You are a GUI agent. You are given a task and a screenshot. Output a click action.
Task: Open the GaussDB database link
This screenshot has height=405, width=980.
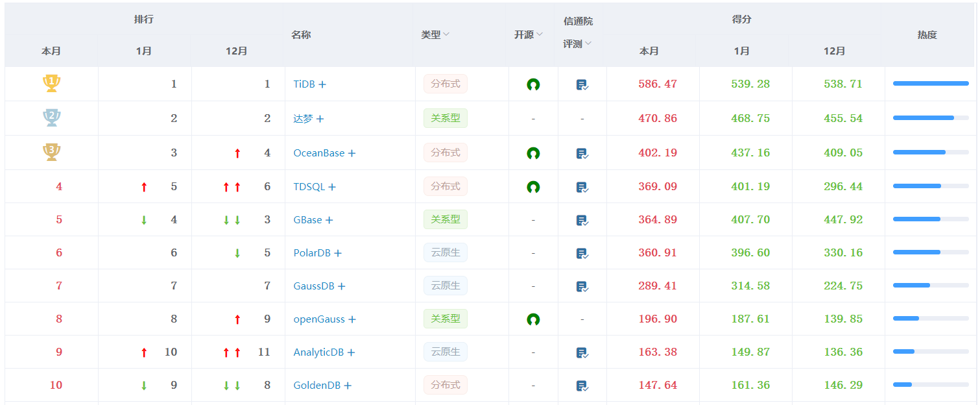coord(313,286)
